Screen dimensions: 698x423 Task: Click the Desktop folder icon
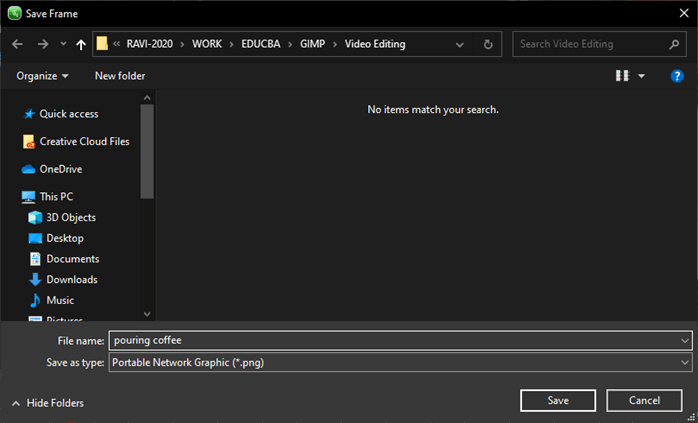pyautogui.click(x=35, y=238)
